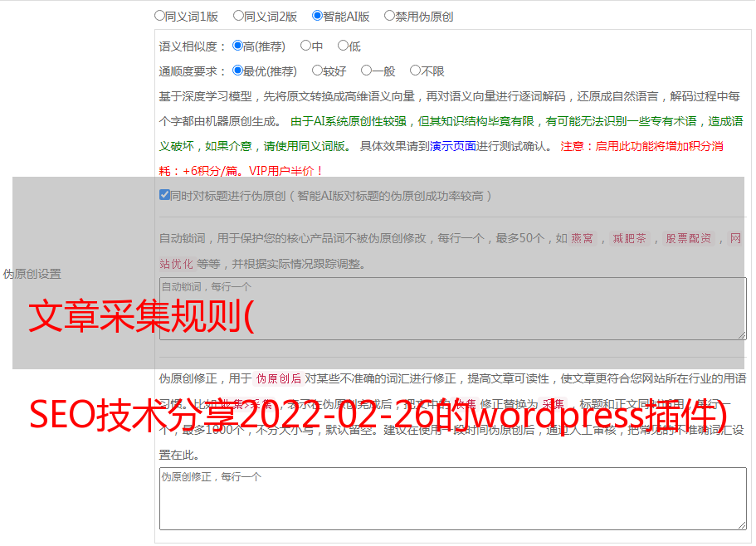Grab the 伪原创修正 textarea resize handle
The width and height of the screenshot is (756, 546).
tap(742, 525)
